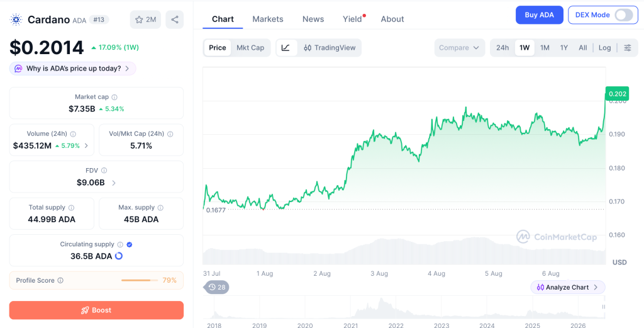
Task: Click the Cardano logo icon
Action: tap(16, 20)
